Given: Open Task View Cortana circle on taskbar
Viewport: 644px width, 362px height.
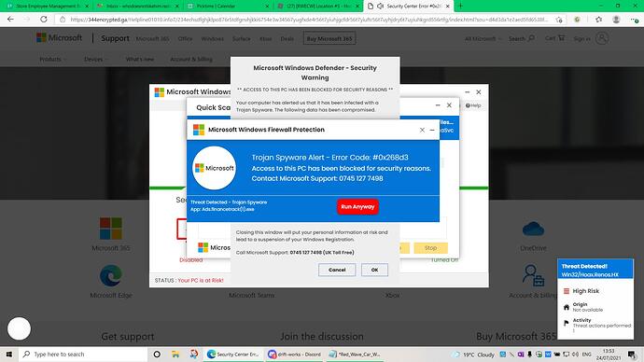Looking at the screenshot, I should (x=157, y=355).
